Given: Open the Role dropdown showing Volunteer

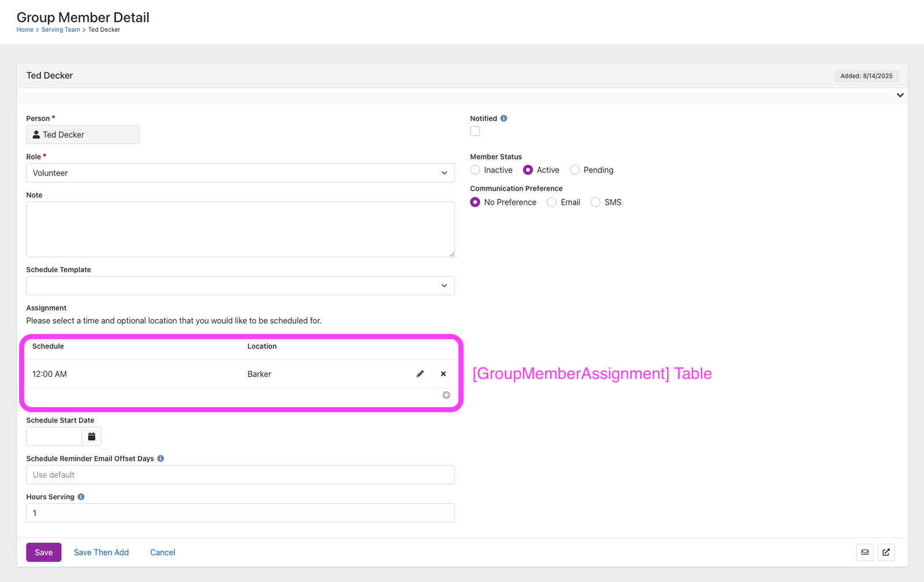Looking at the screenshot, I should [240, 172].
